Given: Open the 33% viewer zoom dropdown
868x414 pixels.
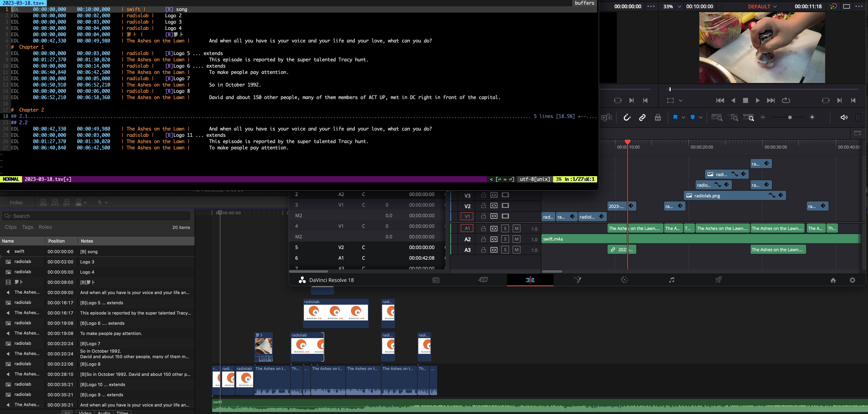Looking at the screenshot, I should [x=672, y=6].
